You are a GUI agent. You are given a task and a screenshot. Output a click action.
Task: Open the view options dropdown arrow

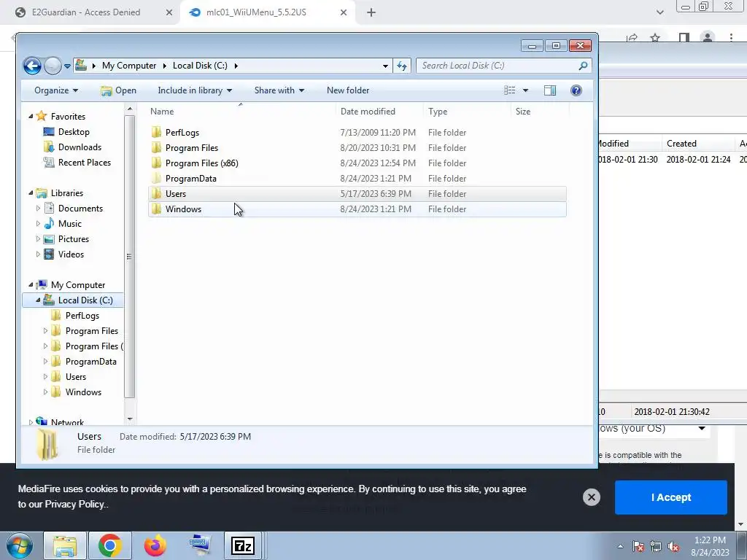tap(525, 90)
